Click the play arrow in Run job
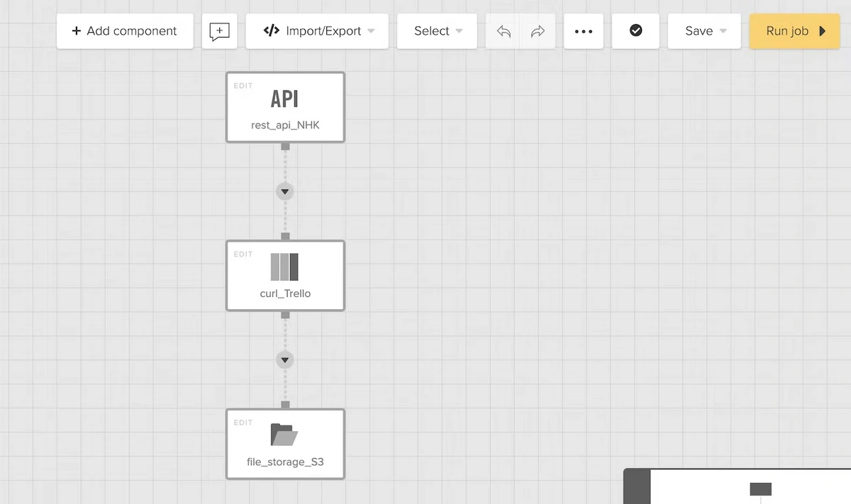851x504 pixels. click(x=823, y=31)
